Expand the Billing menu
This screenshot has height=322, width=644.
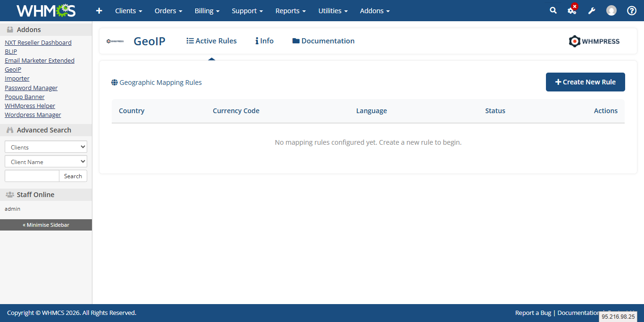pyautogui.click(x=207, y=10)
